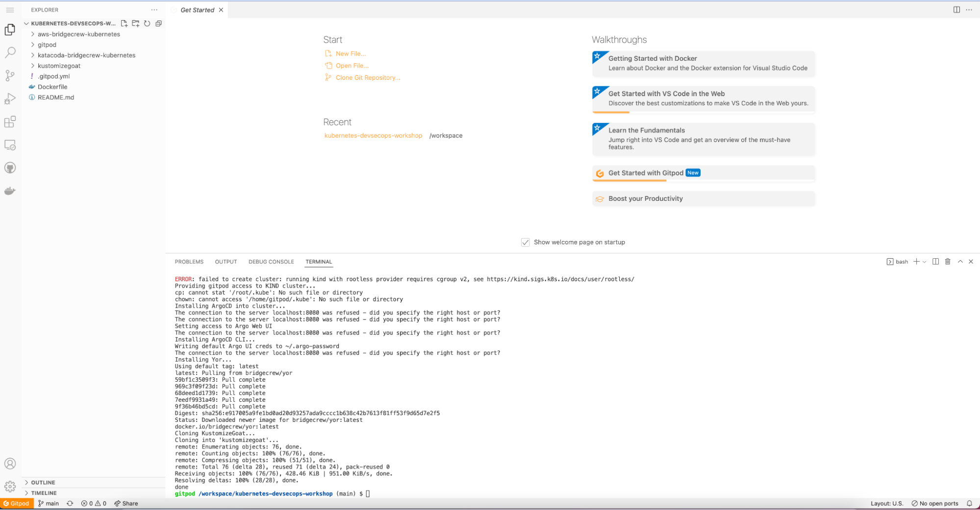Open the Extensions view

10,121
